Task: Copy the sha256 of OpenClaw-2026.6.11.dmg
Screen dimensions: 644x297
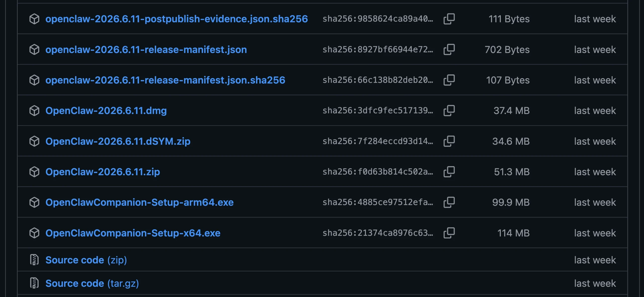Action: [x=449, y=111]
